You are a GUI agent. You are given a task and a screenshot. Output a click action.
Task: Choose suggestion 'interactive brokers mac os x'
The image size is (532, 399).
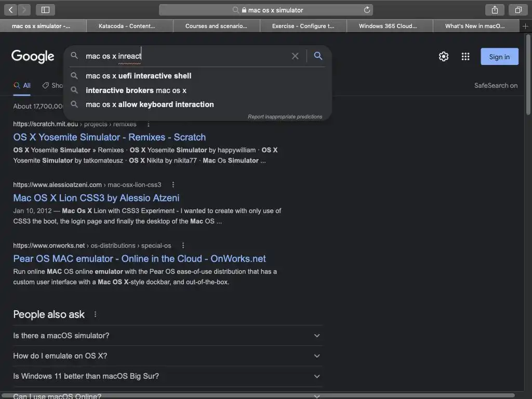click(197, 90)
